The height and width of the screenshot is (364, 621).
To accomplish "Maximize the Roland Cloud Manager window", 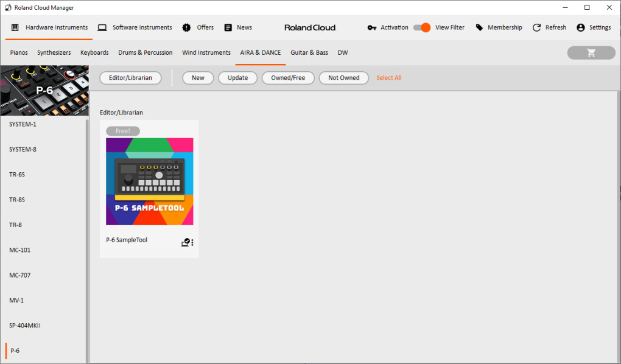I will click(587, 7).
